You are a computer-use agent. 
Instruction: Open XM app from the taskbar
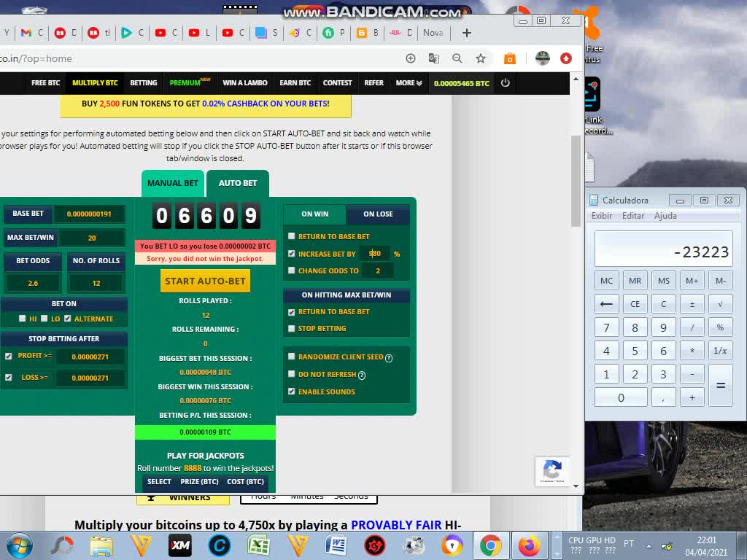pyautogui.click(x=180, y=545)
